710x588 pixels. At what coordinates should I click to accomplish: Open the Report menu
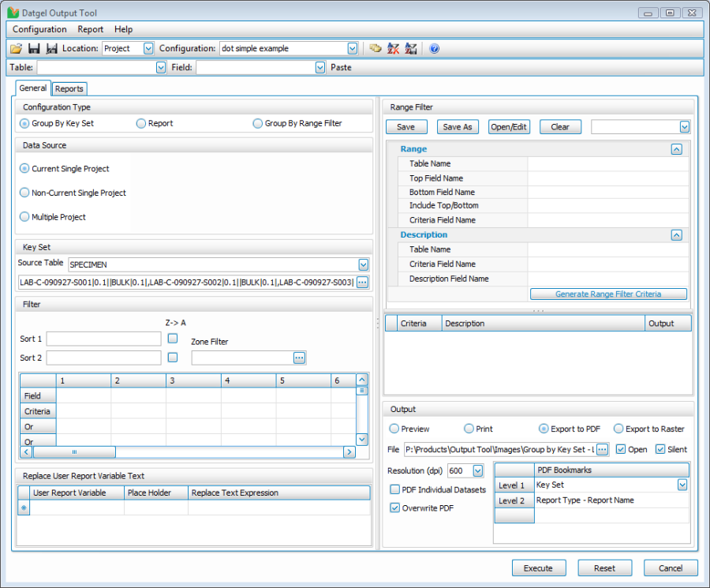tap(90, 29)
